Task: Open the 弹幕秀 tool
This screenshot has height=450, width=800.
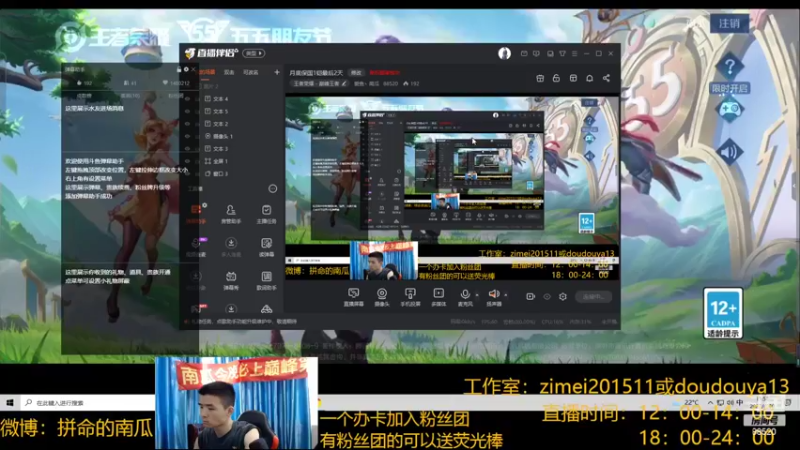Action: click(231, 280)
